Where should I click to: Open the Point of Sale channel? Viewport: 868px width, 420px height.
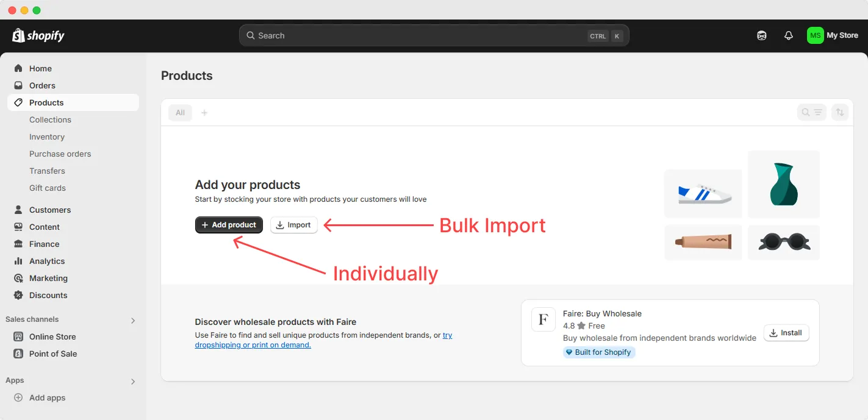point(52,354)
